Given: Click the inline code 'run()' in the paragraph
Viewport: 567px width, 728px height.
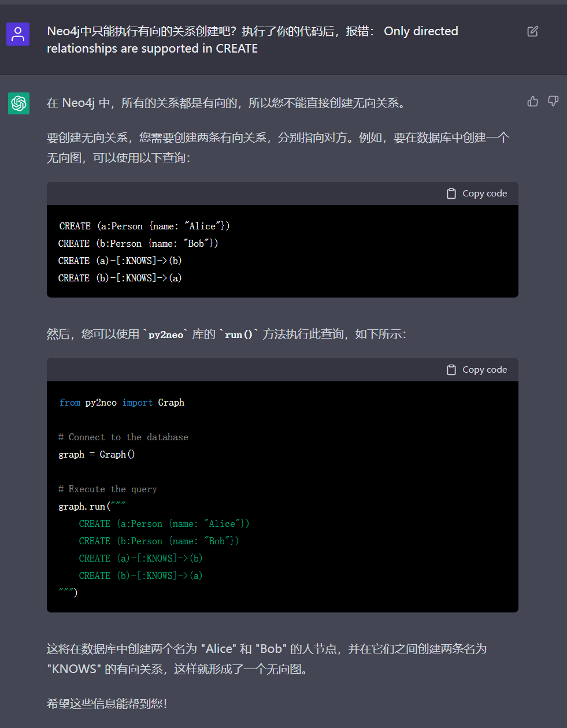Looking at the screenshot, I should (239, 335).
